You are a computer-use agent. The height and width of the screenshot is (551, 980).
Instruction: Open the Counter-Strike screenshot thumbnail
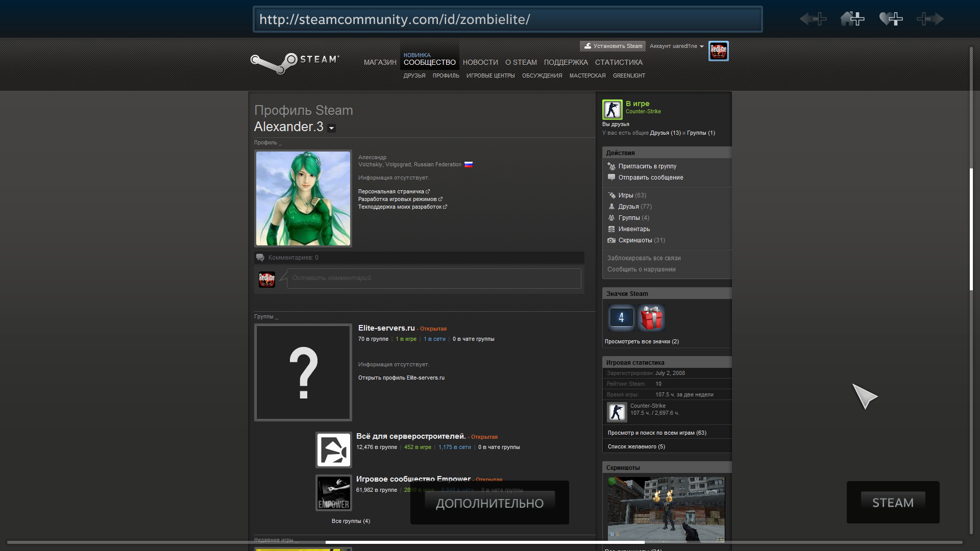pyautogui.click(x=666, y=509)
